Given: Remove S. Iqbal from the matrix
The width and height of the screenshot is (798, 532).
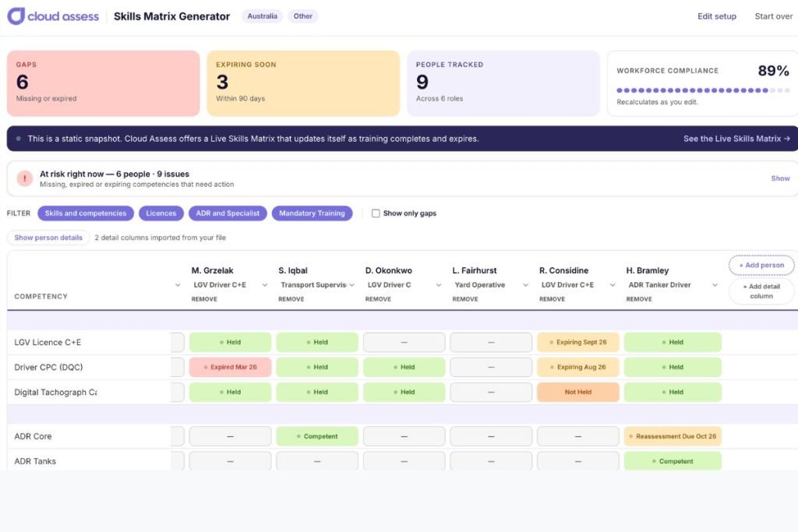Looking at the screenshot, I should click(291, 299).
